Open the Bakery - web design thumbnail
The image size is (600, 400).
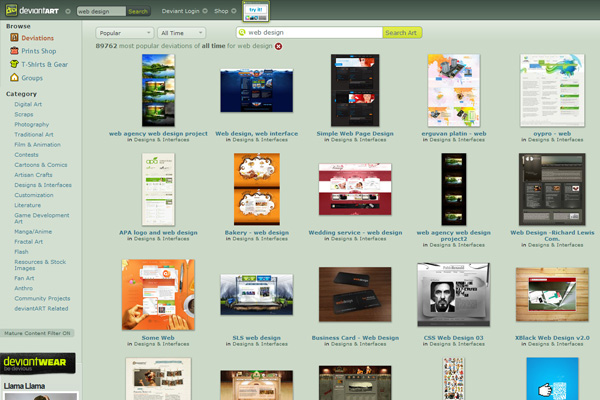(x=256, y=189)
